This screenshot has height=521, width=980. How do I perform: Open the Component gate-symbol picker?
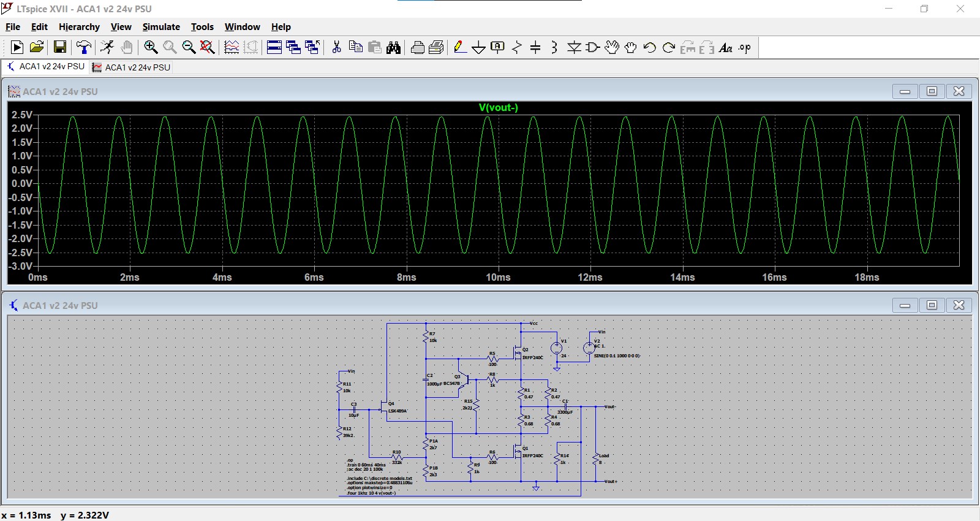(593, 47)
